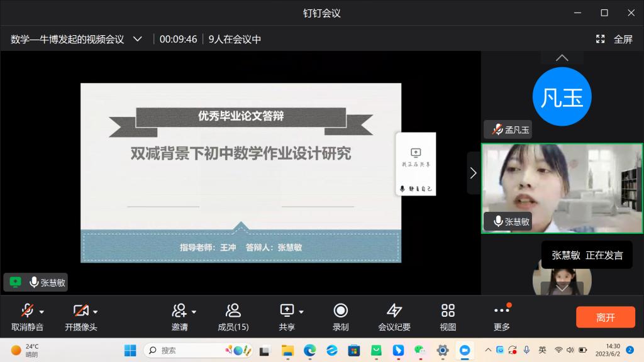
Task: Leave the meeting with 离开 button
Action: point(605,317)
